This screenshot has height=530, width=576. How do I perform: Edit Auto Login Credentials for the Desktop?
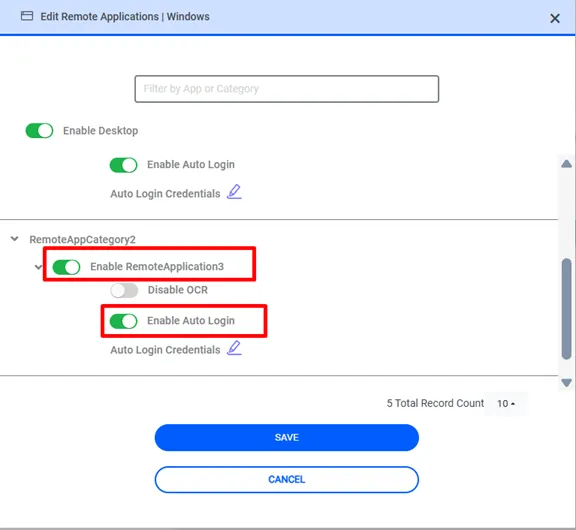234,192
